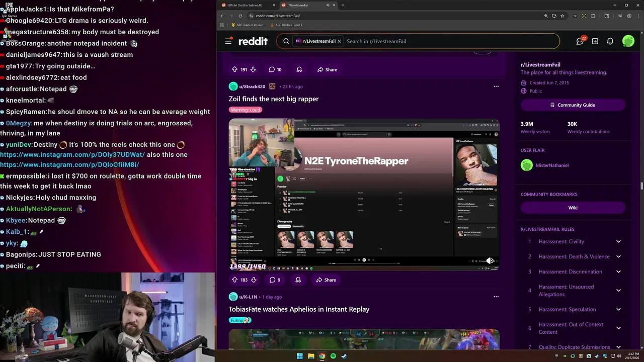Give an award to the 191-vote post
Viewport: 644px width, 362px height.
click(x=299, y=70)
